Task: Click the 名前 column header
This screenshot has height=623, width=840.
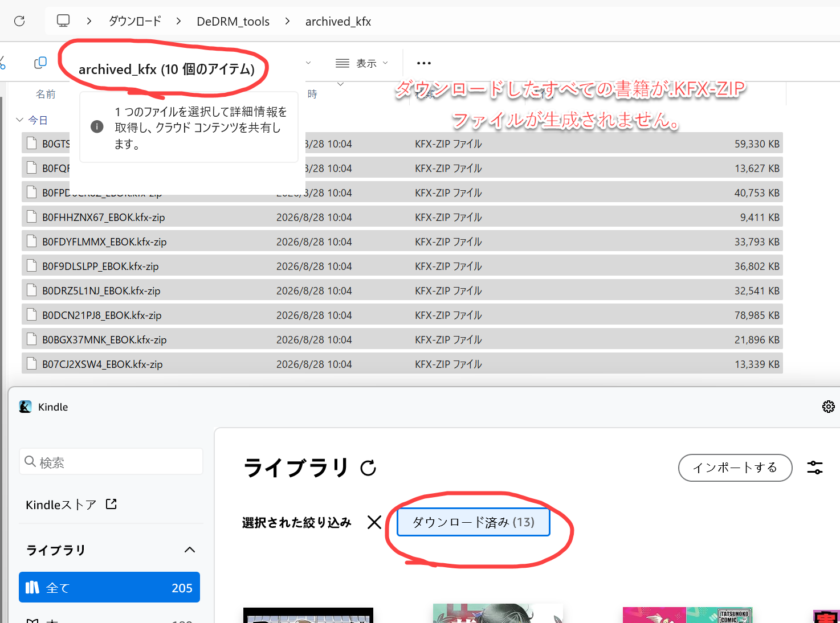Action: [46, 94]
